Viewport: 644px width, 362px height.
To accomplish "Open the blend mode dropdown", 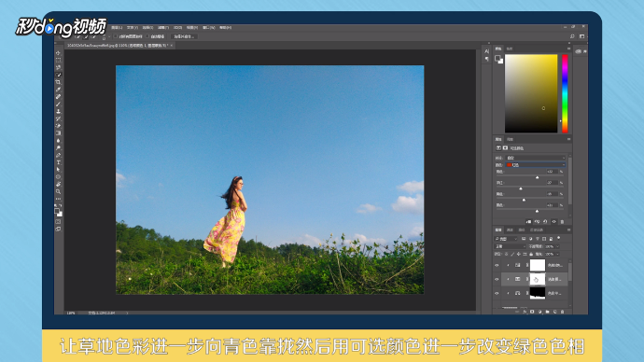I will pyautogui.click(x=510, y=246).
